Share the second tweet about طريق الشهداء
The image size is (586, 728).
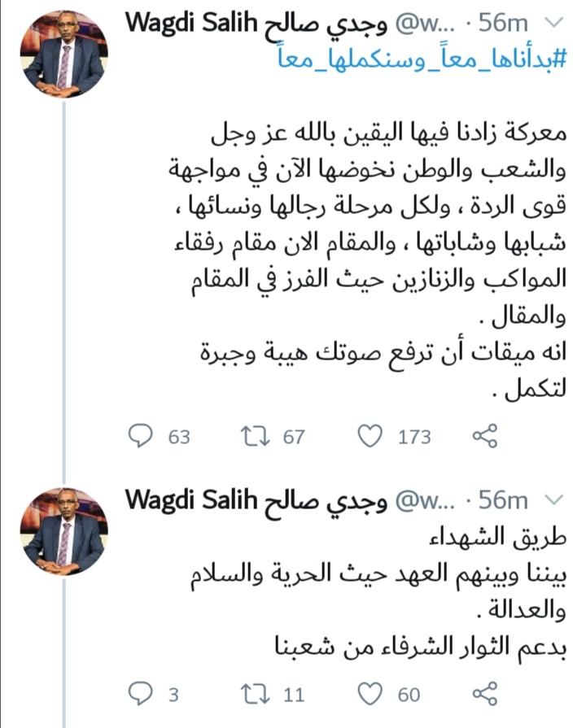(x=485, y=694)
